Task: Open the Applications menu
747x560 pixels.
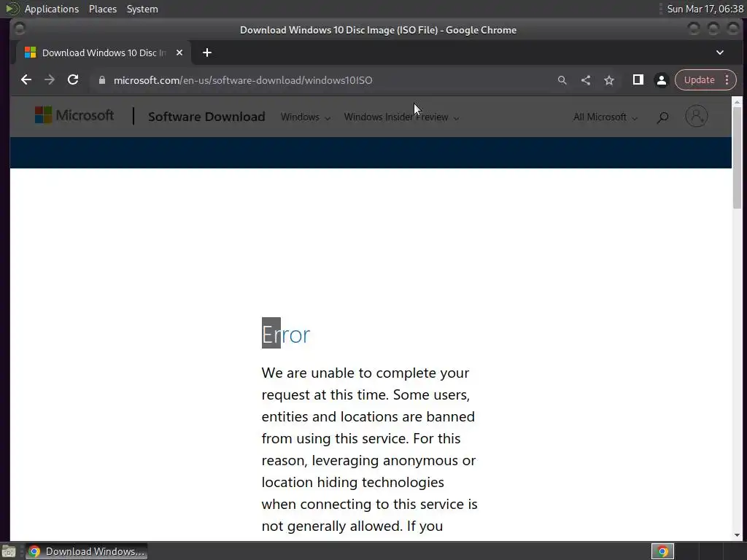Action: (x=52, y=9)
